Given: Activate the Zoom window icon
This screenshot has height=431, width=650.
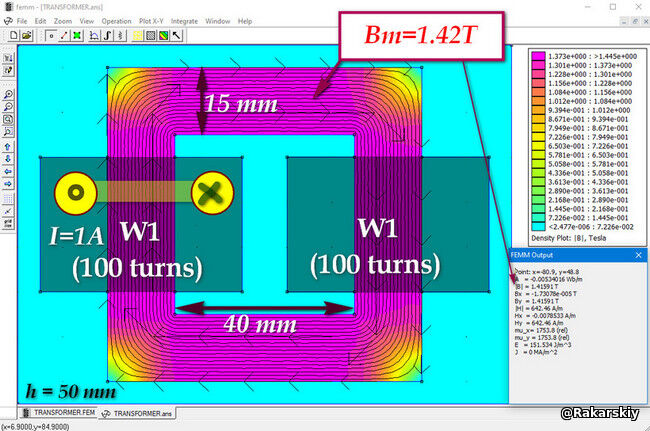Looking at the screenshot, I should (8, 132).
